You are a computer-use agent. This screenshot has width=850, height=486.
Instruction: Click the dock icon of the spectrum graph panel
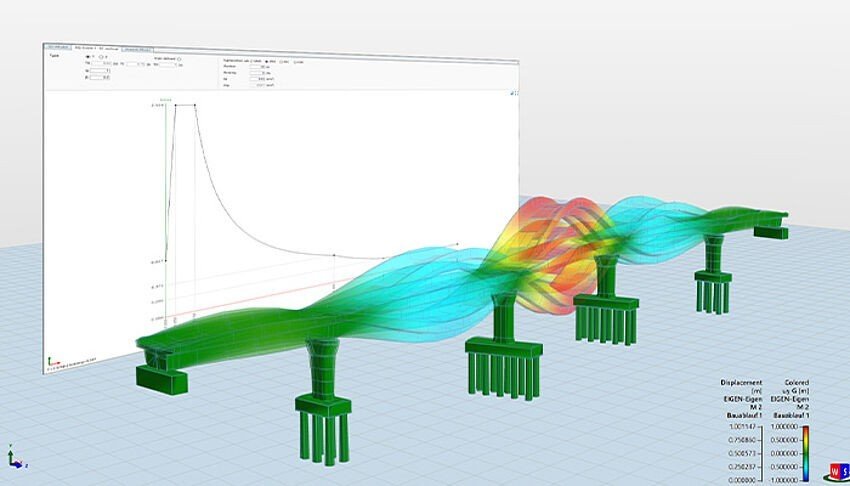click(x=512, y=93)
